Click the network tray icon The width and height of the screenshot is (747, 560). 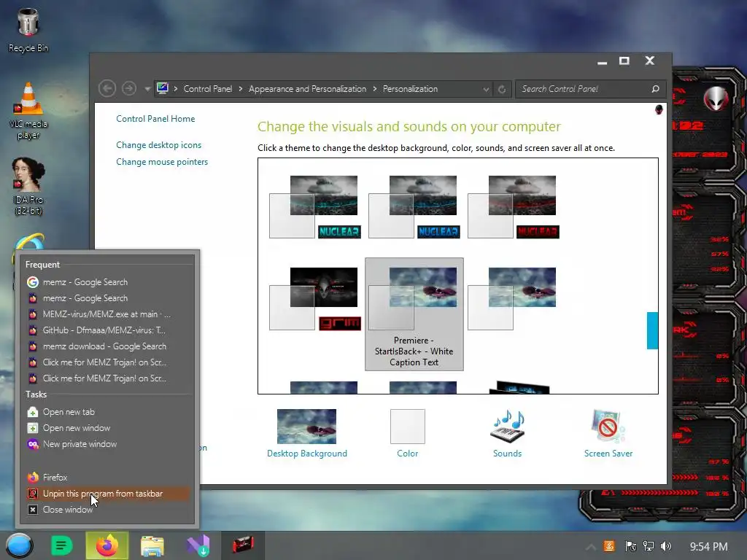(648, 546)
